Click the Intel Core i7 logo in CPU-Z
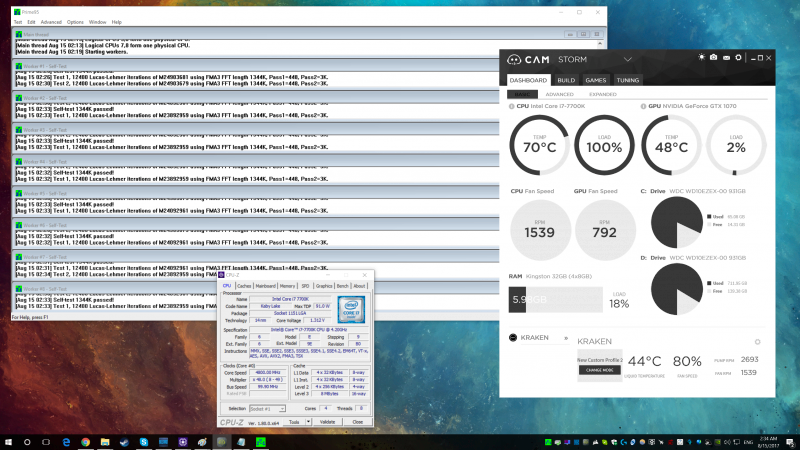 [351, 309]
